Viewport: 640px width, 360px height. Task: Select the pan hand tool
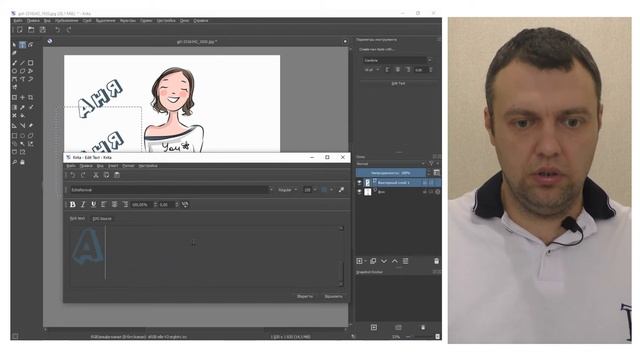22,162
